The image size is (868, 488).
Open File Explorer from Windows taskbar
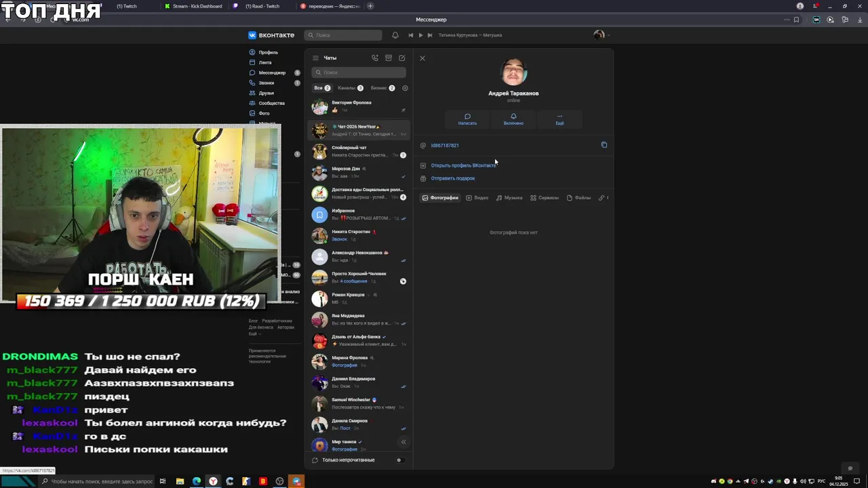(180, 481)
